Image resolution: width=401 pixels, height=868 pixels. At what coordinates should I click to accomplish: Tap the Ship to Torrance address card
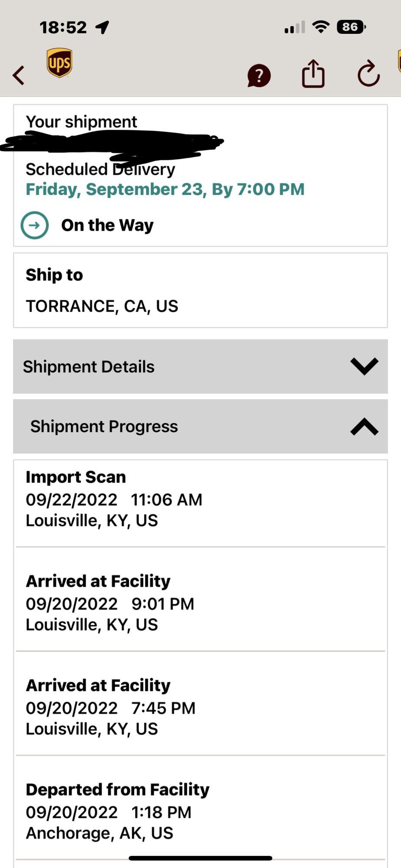(200, 291)
